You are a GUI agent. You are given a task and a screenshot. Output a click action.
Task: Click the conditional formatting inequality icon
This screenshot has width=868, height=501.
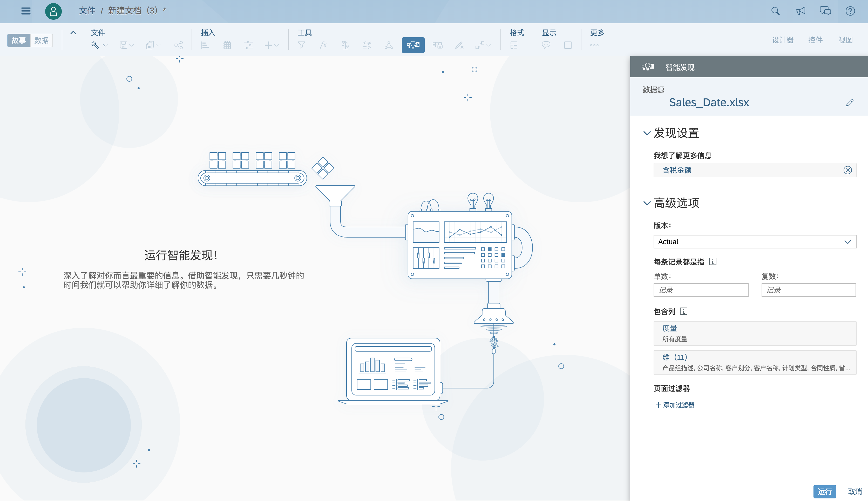coord(367,45)
